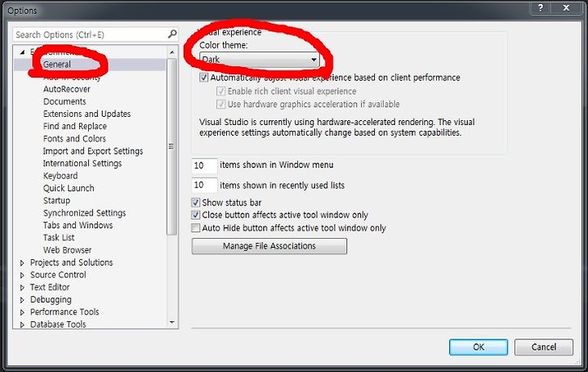Open the AutoRecover options page
The image size is (588, 372).
click(x=67, y=89)
